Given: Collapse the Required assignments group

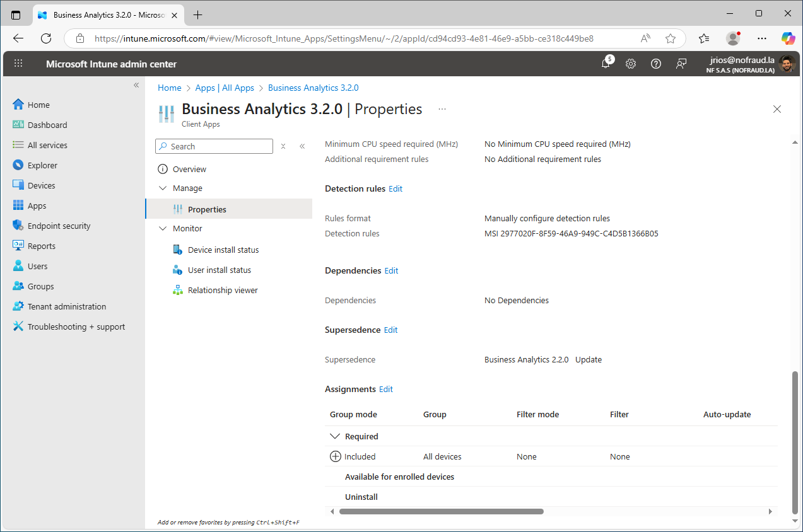Looking at the screenshot, I should (335, 436).
